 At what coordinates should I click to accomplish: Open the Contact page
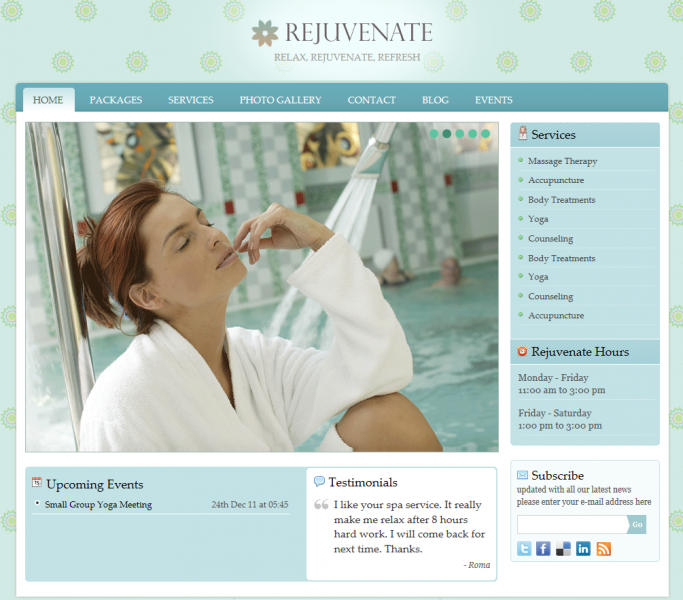[372, 100]
